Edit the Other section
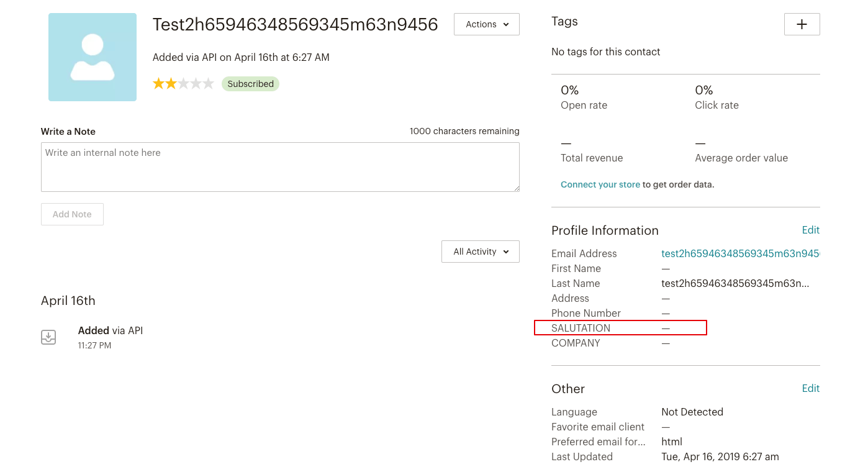Screen dimensions: 868x472 pos(811,388)
